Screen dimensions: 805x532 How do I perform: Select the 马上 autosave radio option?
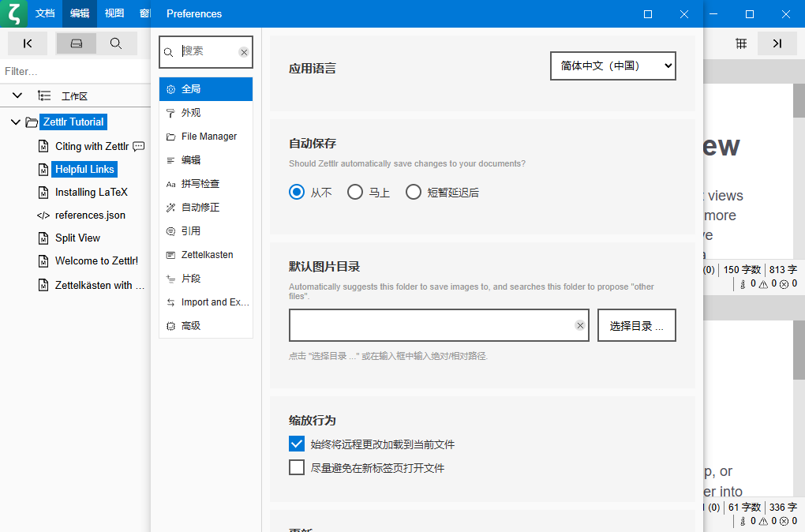pos(355,192)
